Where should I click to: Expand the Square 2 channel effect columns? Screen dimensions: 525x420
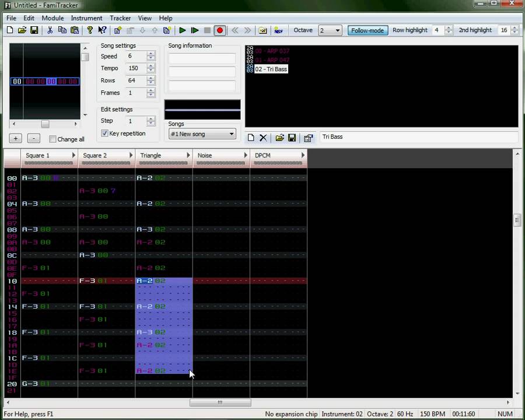pos(131,155)
